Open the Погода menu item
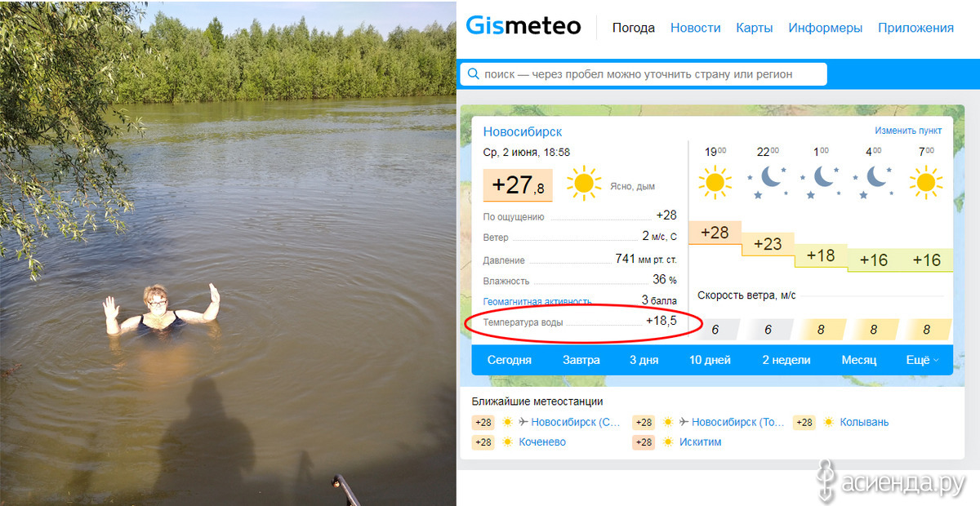 (634, 28)
